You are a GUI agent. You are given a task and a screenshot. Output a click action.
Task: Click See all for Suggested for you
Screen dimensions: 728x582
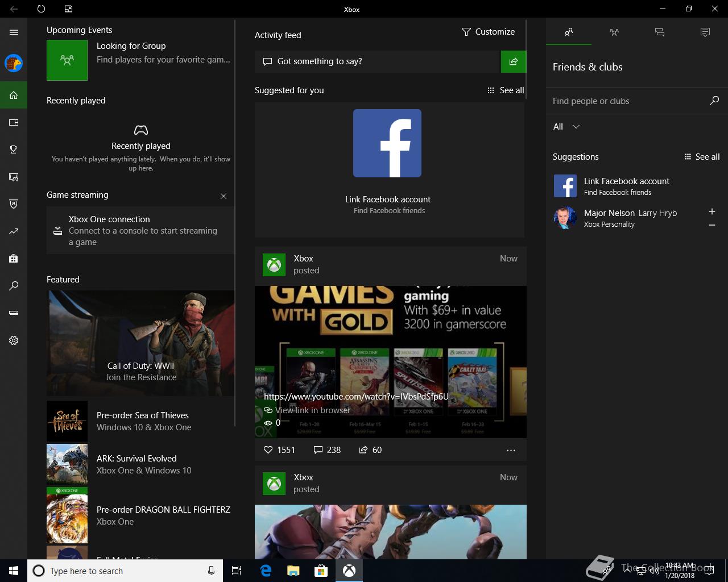[506, 90]
